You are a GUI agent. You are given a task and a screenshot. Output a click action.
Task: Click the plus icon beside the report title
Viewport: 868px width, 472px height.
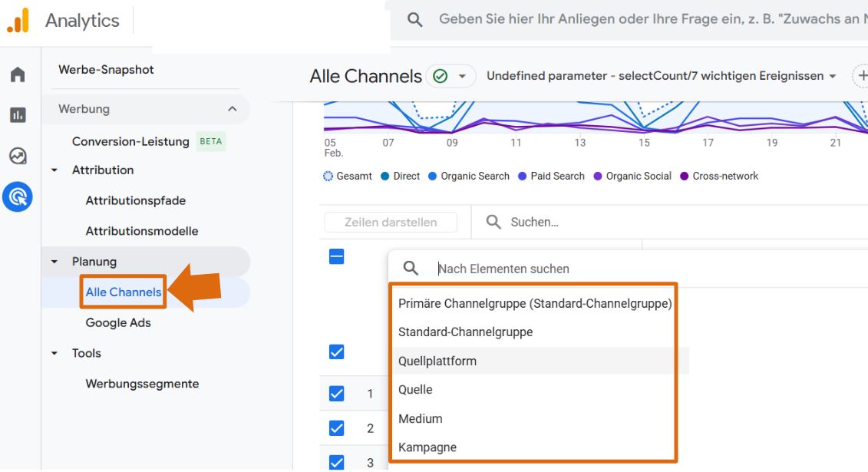tap(863, 77)
